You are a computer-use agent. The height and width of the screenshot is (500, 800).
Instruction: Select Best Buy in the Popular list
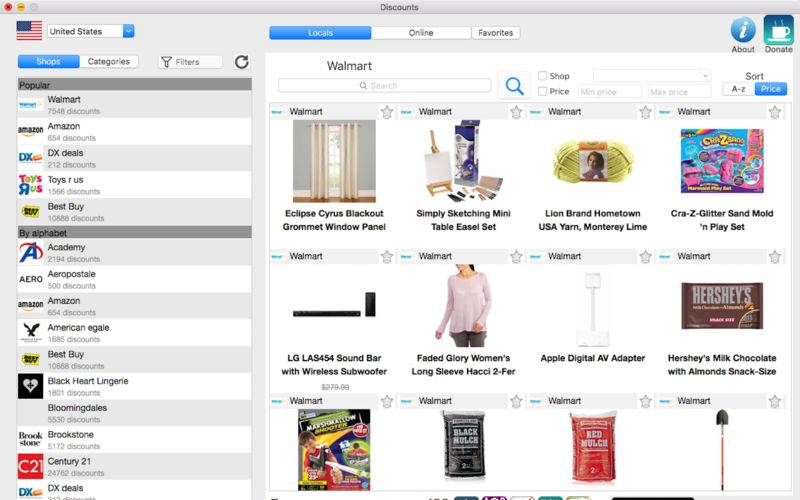point(134,212)
